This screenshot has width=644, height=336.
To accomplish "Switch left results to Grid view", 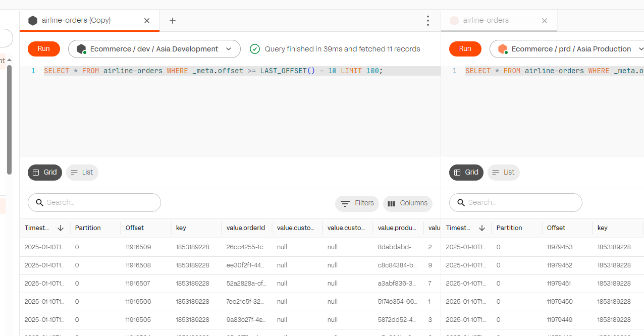I will (45, 173).
